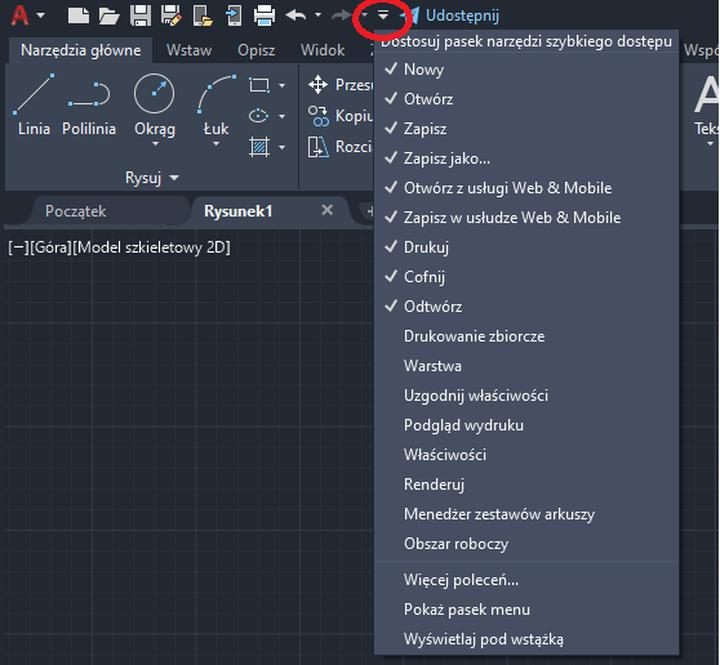The height and width of the screenshot is (665, 720).
Task: Open from Web & Mobile toolbar icon
Action: (x=202, y=15)
